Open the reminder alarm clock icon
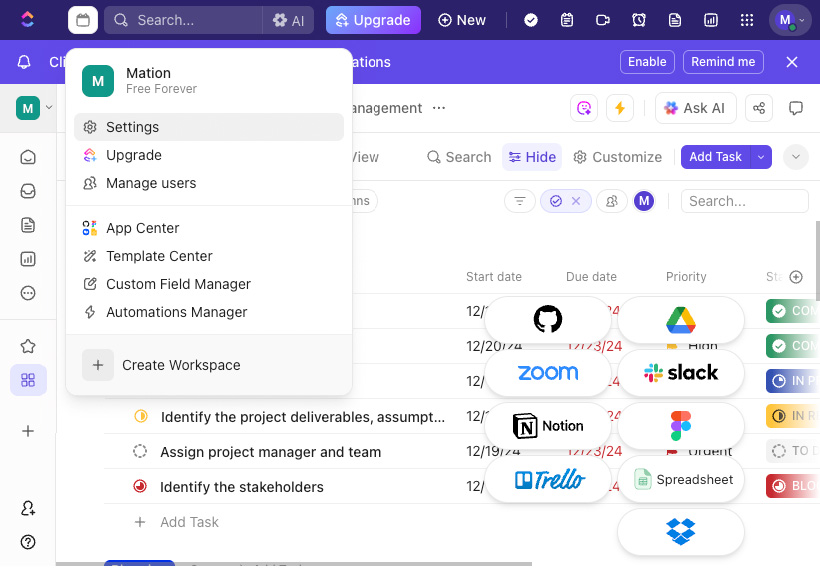The height and width of the screenshot is (581, 820). (639, 20)
